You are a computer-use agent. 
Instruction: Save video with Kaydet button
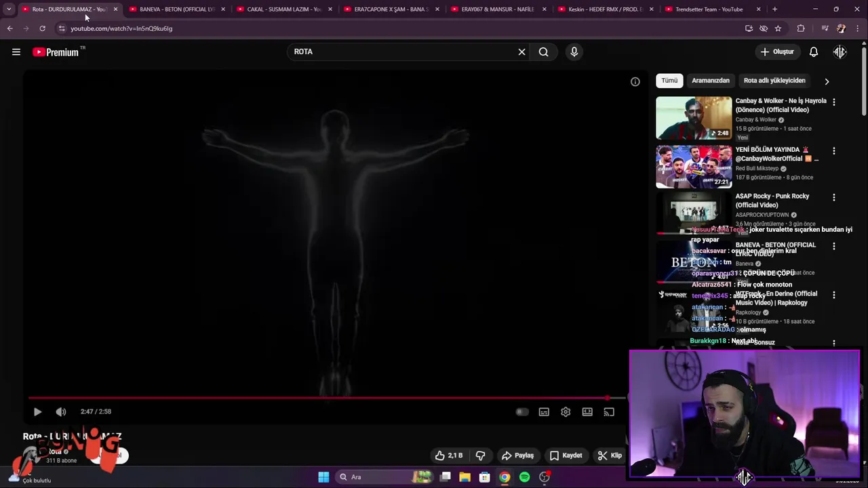click(566, 455)
